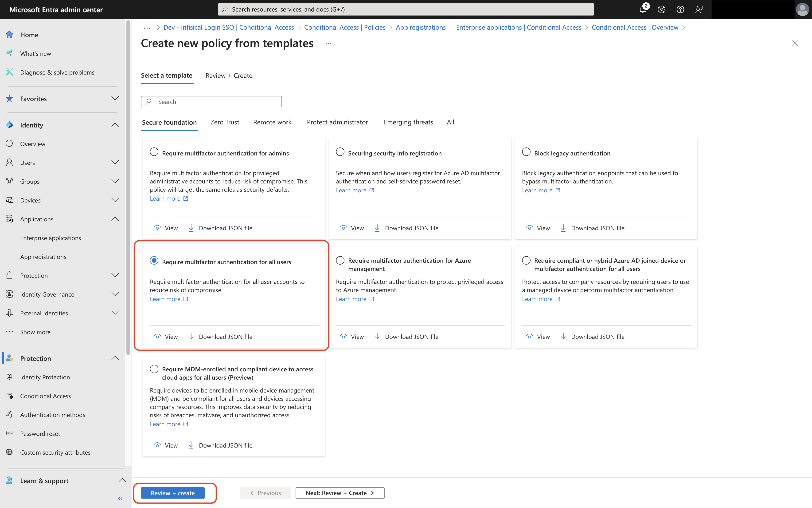The height and width of the screenshot is (508, 812).
Task: Click the blue Review + create button
Action: coord(173,493)
